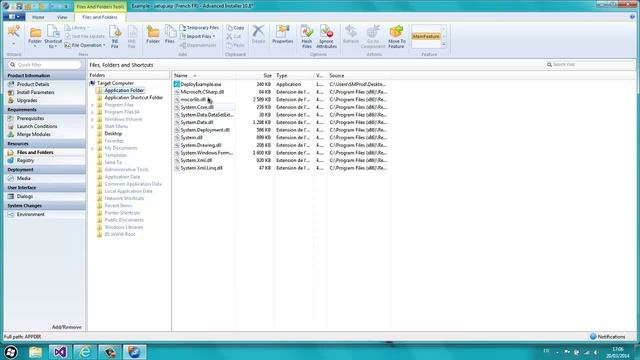This screenshot has height=360, width=640.
Task: Switch to the Home ribbon tab
Action: [38, 17]
